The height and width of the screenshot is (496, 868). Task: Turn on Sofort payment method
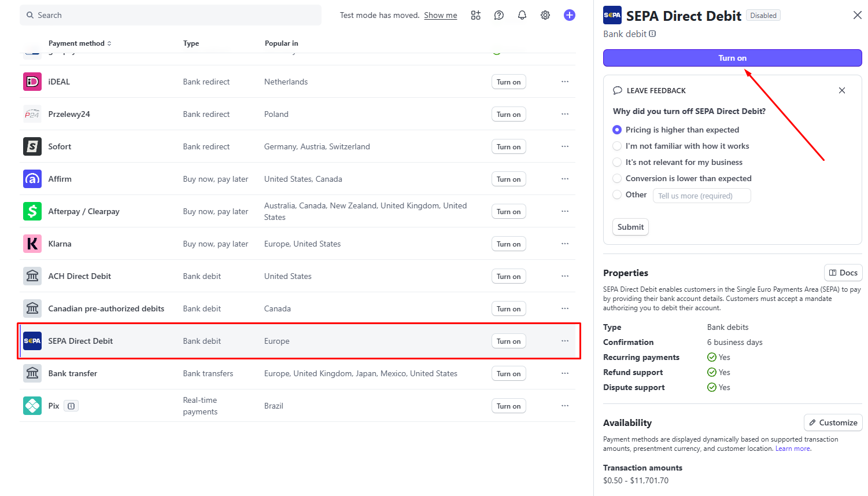pyautogui.click(x=509, y=146)
